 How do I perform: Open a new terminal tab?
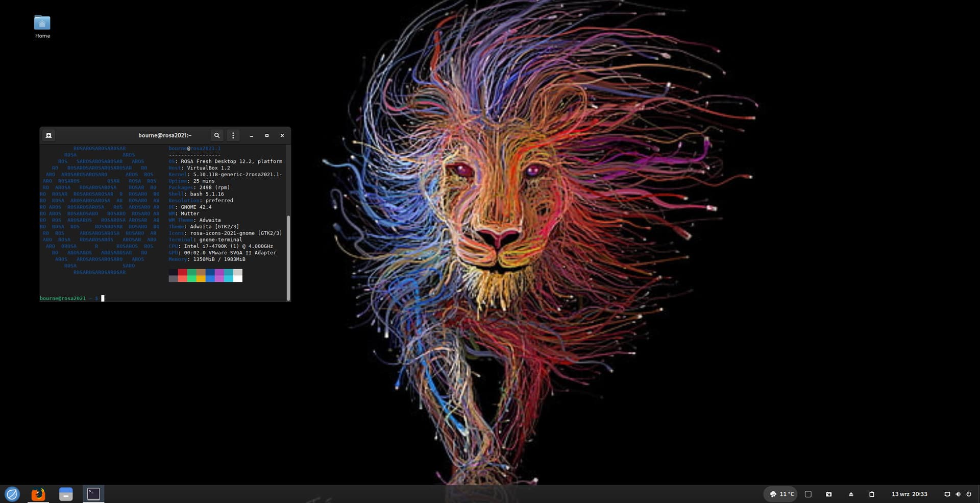(48, 135)
